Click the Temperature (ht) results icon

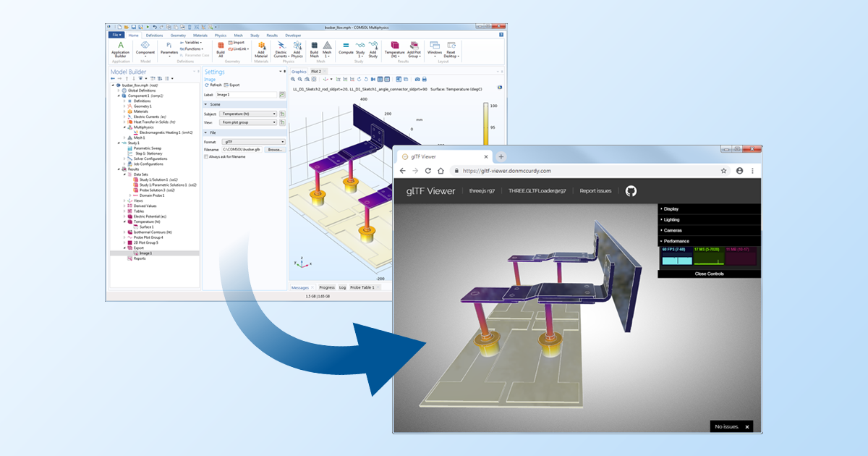pyautogui.click(x=395, y=48)
